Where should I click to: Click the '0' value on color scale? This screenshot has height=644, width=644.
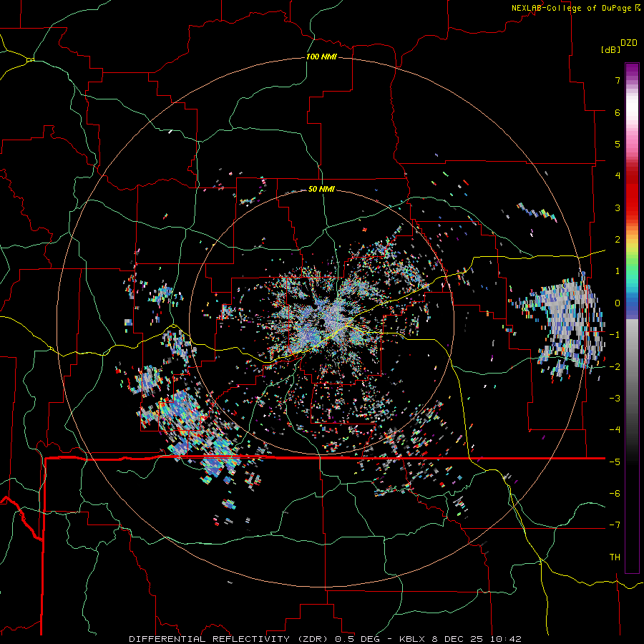tap(618, 303)
